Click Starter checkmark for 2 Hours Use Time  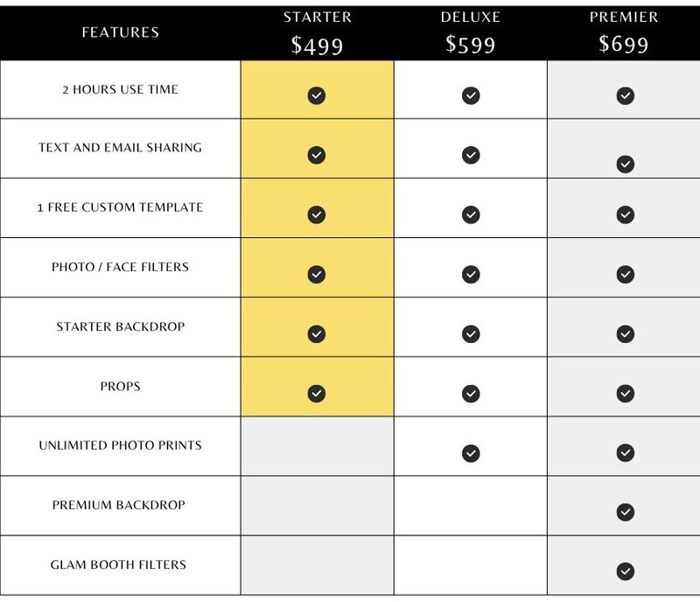317,95
